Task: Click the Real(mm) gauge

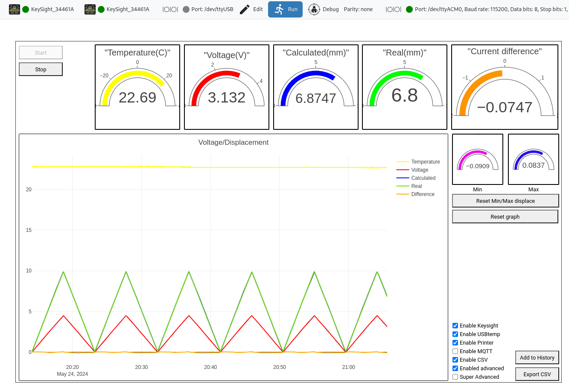Action: [x=405, y=87]
